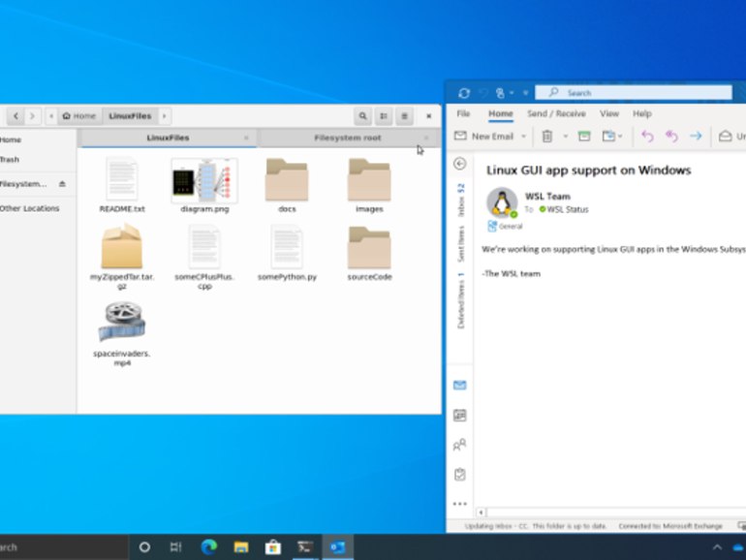The height and width of the screenshot is (560, 746).
Task: Open Microsoft Store from the taskbar
Action: [x=273, y=547]
